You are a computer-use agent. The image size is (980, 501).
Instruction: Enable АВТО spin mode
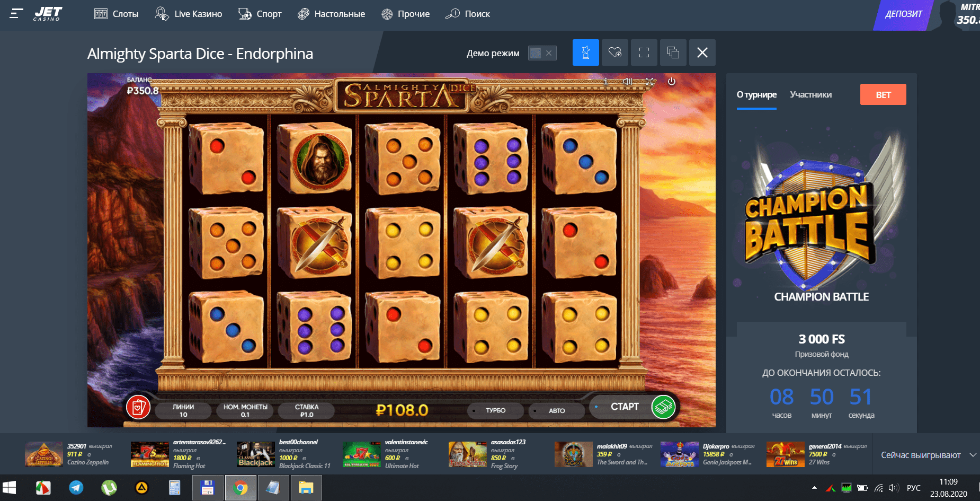(556, 410)
